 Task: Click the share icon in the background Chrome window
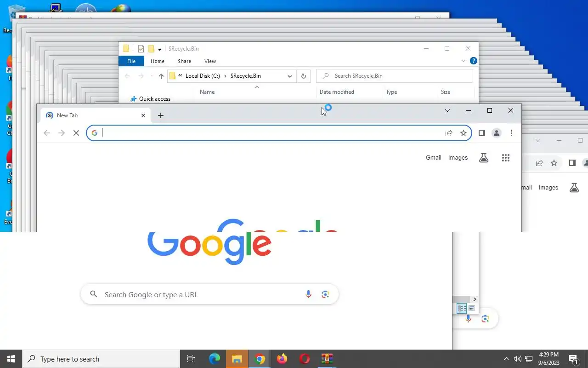[539, 163]
